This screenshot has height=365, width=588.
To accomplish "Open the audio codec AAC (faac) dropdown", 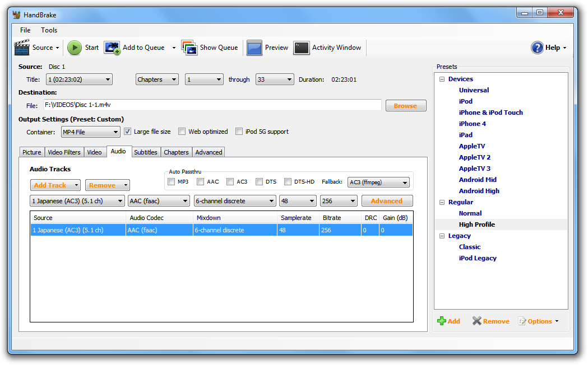I will coord(159,201).
